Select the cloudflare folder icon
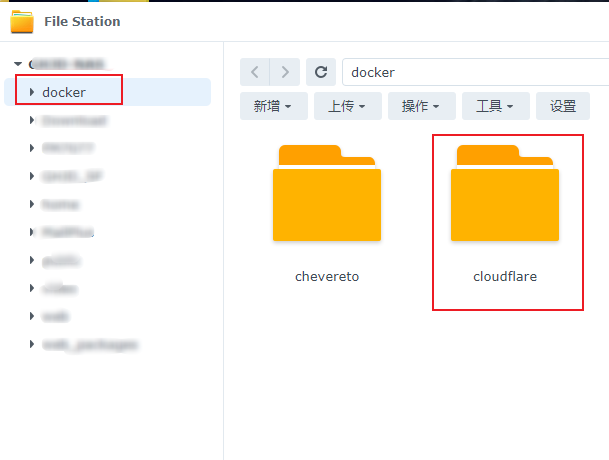This screenshot has height=460, width=609. click(x=505, y=193)
